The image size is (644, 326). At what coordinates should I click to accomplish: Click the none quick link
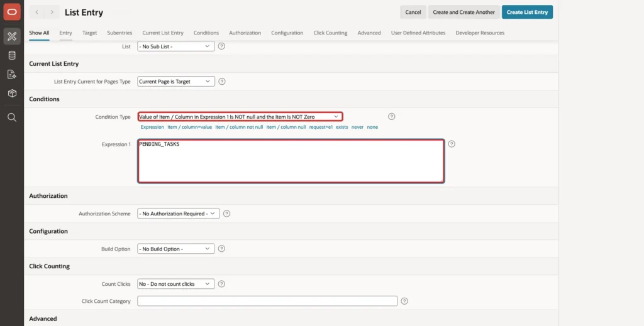(x=372, y=127)
